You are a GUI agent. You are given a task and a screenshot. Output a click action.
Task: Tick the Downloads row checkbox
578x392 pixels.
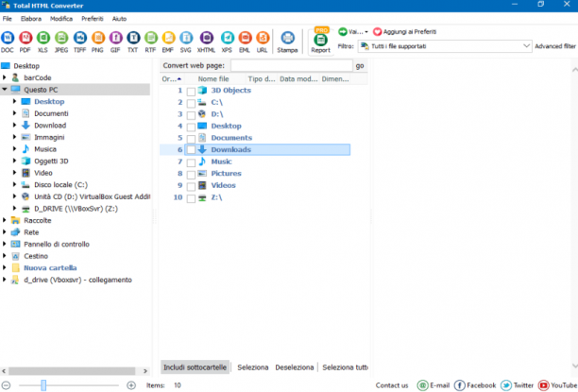[191, 150]
